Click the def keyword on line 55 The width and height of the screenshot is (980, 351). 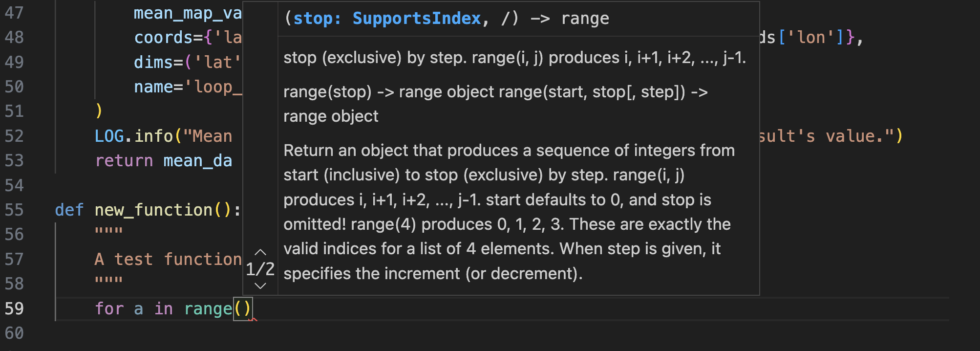click(69, 210)
